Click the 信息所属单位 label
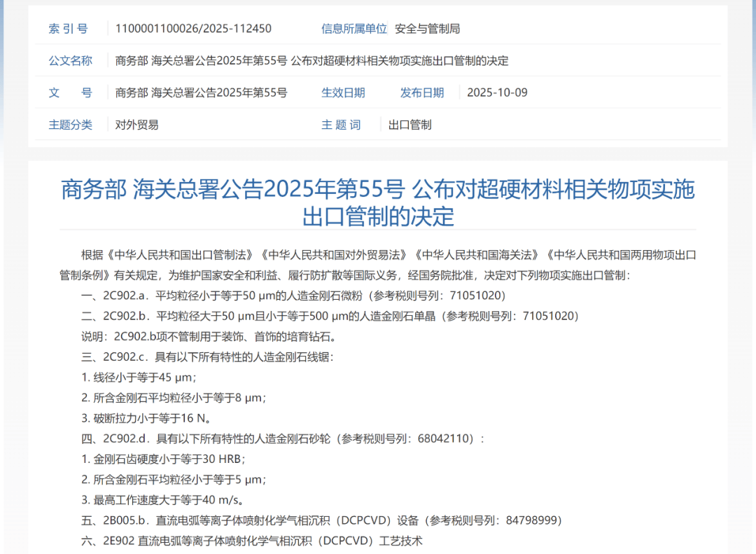Viewport: 756px width, 554px height. (x=353, y=29)
